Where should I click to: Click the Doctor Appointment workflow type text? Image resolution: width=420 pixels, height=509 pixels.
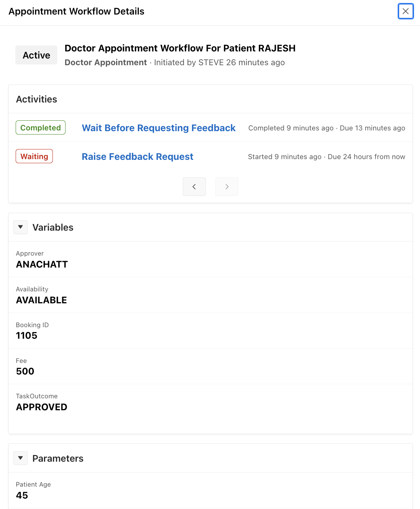pos(106,62)
